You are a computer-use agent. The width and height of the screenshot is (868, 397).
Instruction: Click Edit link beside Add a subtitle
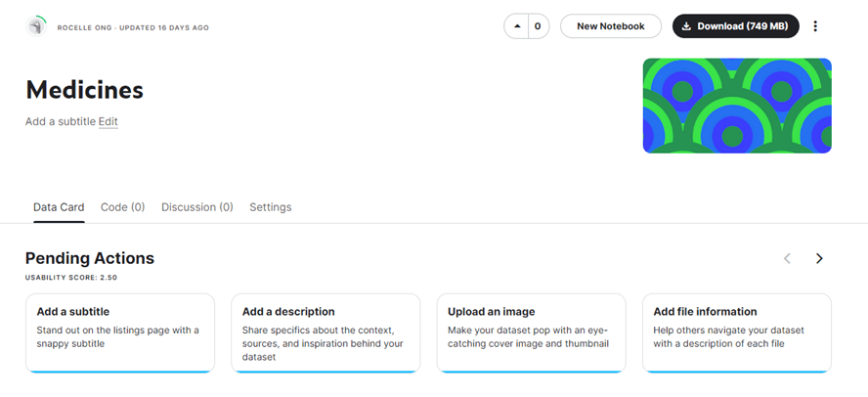(108, 122)
